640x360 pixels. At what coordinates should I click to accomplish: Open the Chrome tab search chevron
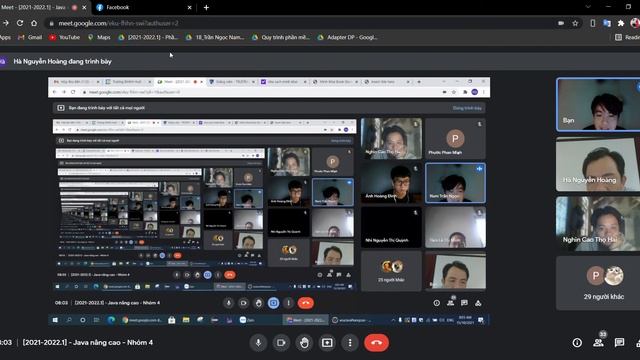click(x=588, y=7)
